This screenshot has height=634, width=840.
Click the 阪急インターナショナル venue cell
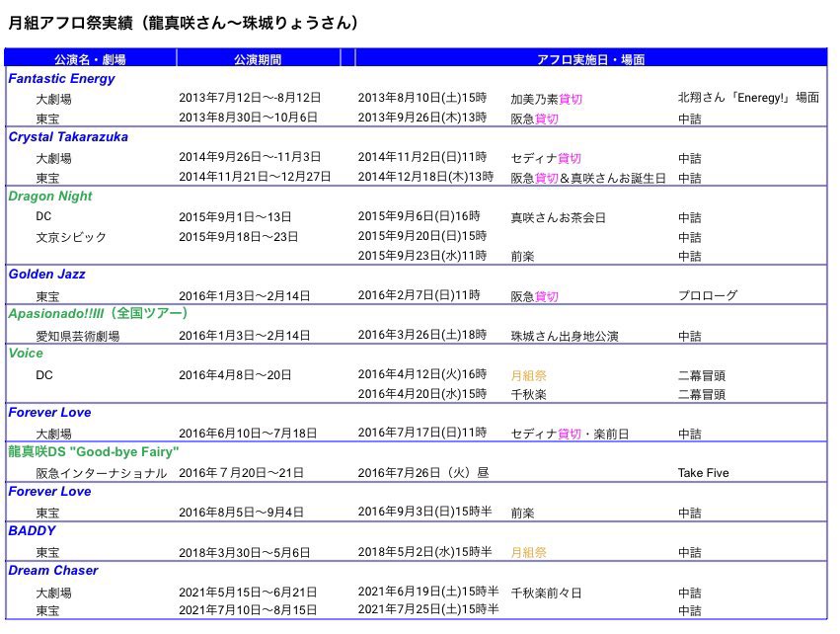point(102,473)
